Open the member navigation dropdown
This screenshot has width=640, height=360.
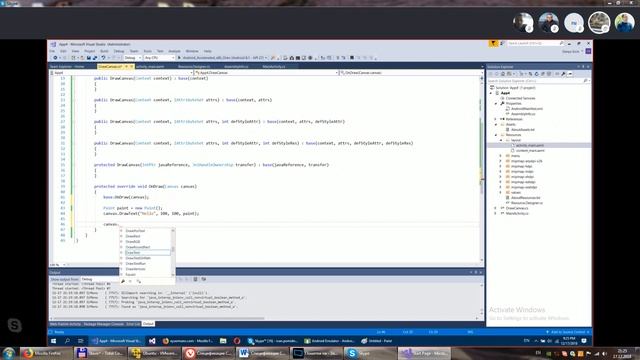tap(411, 73)
